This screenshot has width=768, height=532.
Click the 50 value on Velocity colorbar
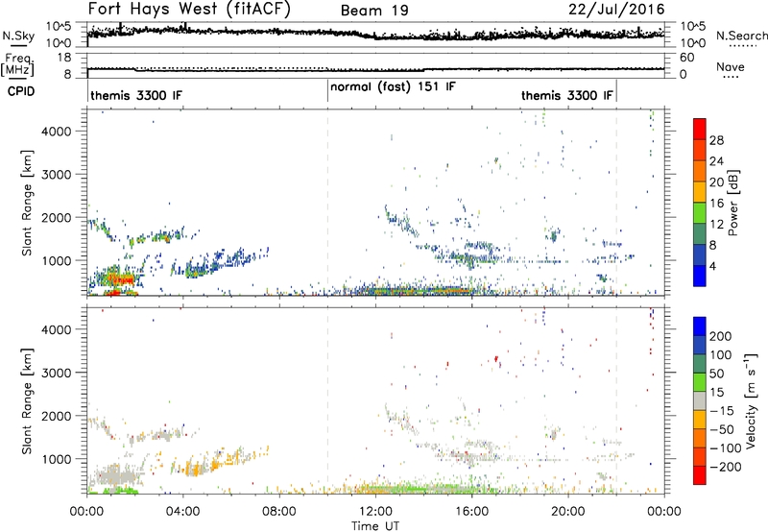[716, 374]
